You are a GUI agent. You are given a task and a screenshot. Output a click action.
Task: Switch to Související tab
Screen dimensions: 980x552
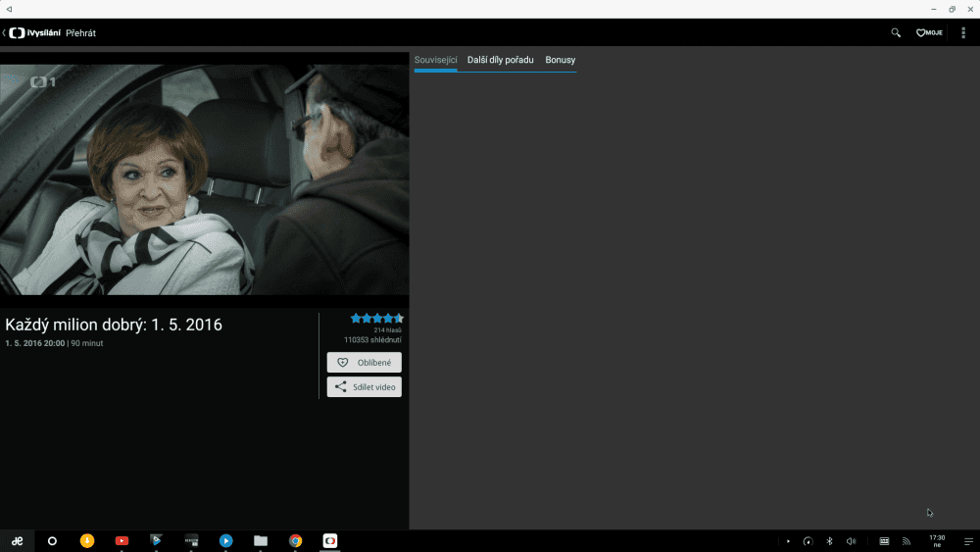pos(436,60)
